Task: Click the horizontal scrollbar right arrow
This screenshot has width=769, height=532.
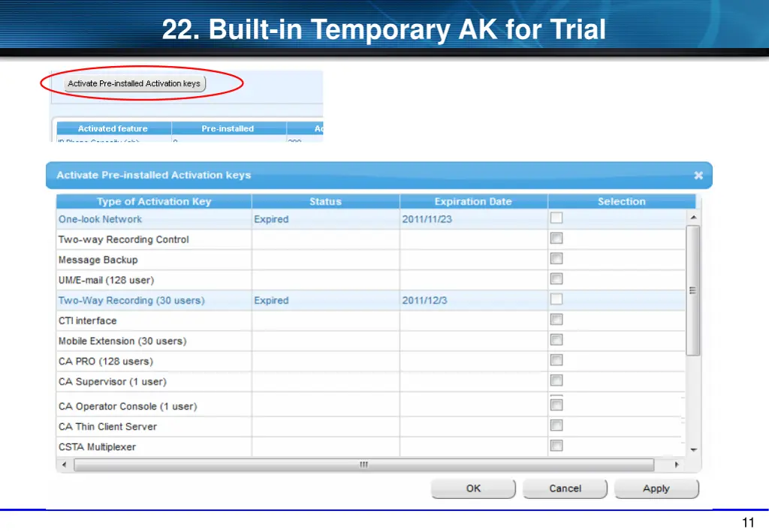Action: coord(677,464)
